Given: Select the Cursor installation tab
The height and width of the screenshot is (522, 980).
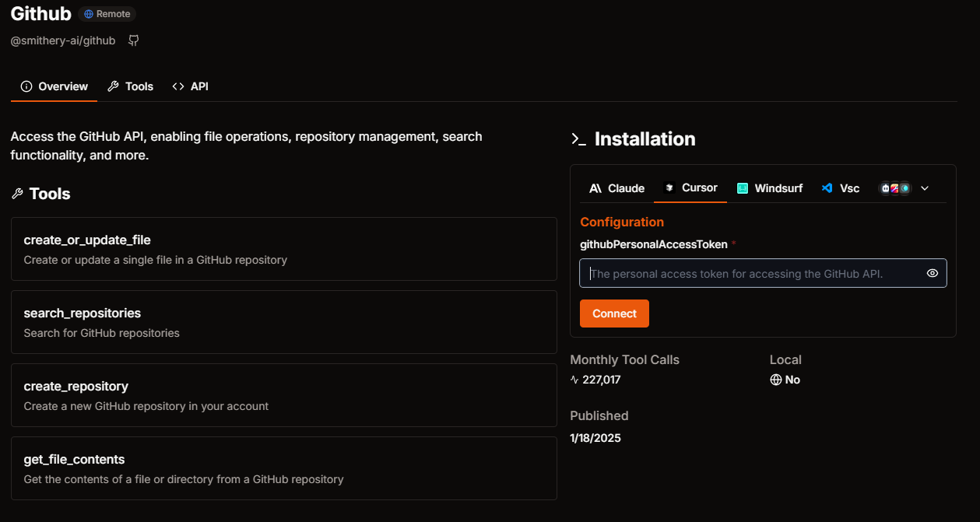Looking at the screenshot, I should (x=690, y=187).
